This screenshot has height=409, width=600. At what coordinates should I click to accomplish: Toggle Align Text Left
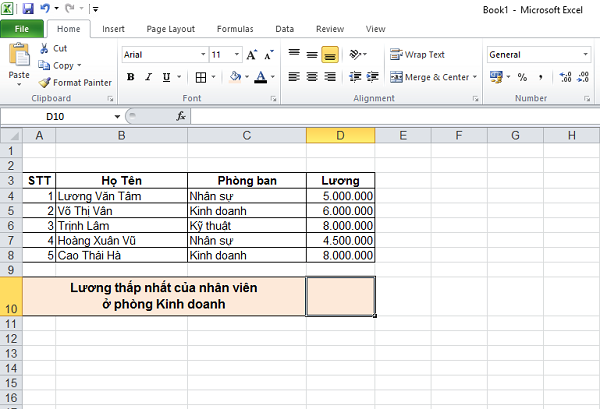coord(294,77)
